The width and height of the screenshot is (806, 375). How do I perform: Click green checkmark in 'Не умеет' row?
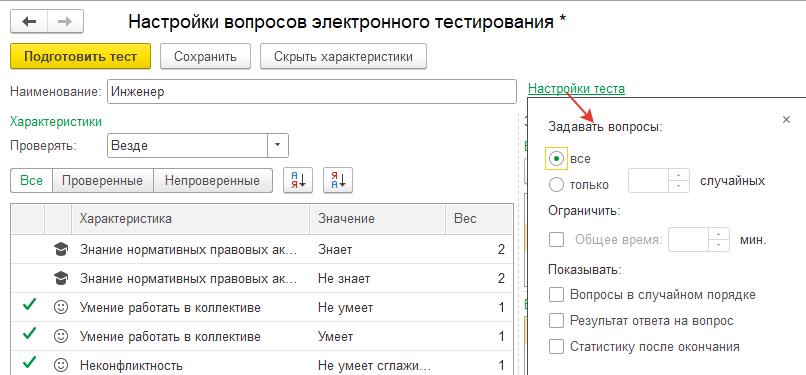[x=29, y=306]
